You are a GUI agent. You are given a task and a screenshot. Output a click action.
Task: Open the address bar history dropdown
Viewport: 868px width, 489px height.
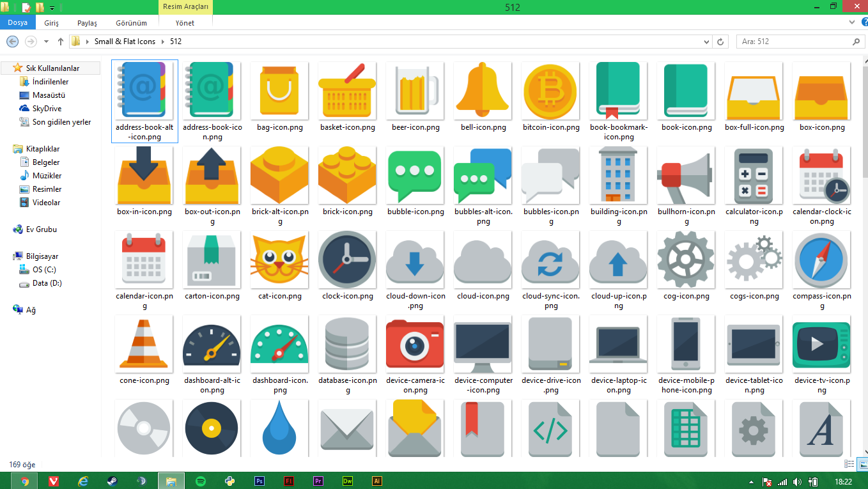[706, 42]
